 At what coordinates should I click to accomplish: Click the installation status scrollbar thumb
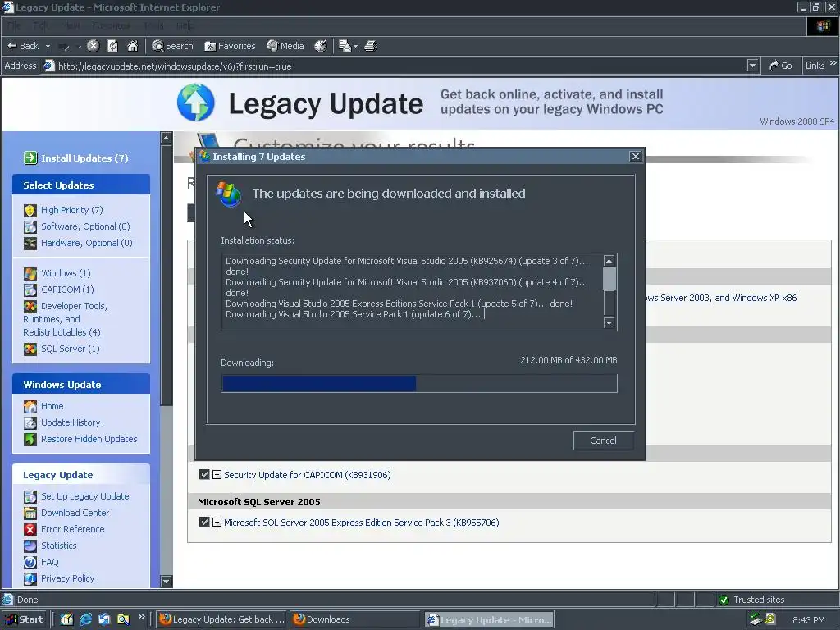[x=609, y=279]
